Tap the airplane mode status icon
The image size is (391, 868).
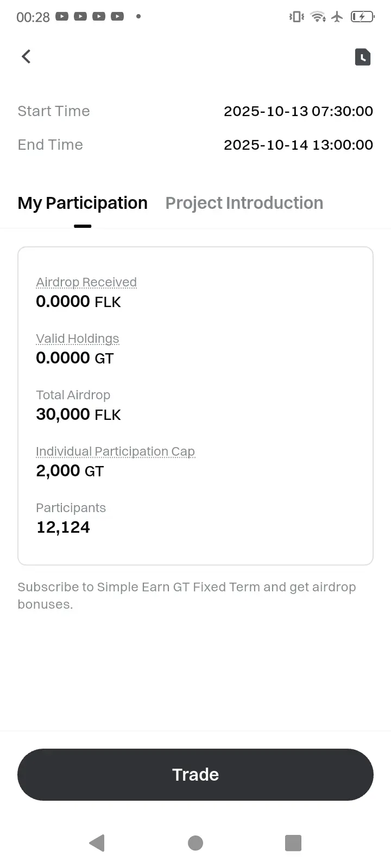click(337, 17)
